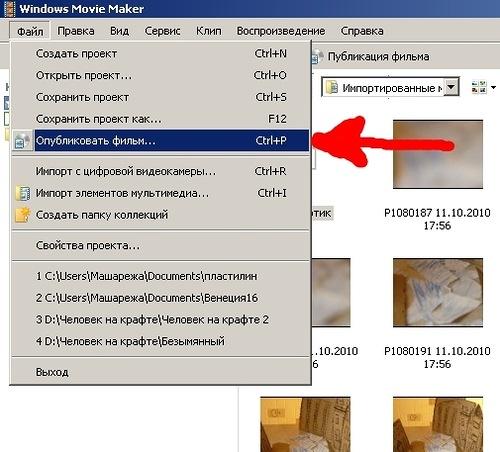
Task: Choose Выход to exit the program
Action: click(161, 372)
